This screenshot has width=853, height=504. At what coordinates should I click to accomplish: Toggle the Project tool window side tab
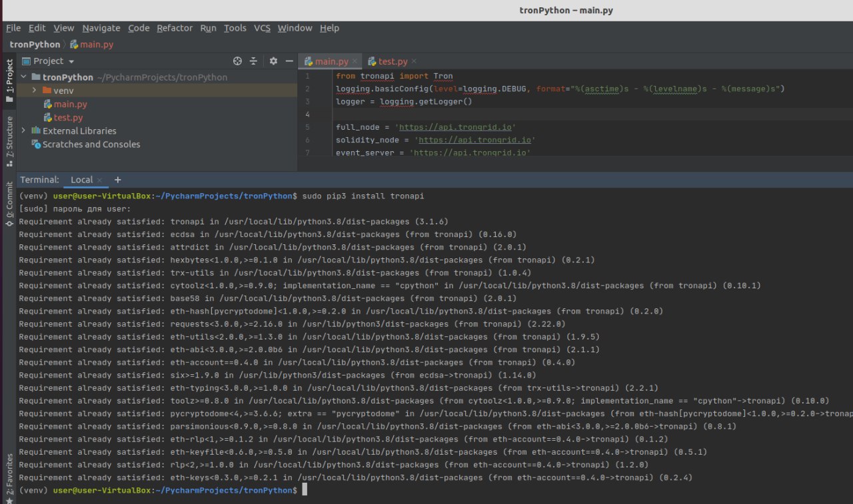[x=9, y=80]
